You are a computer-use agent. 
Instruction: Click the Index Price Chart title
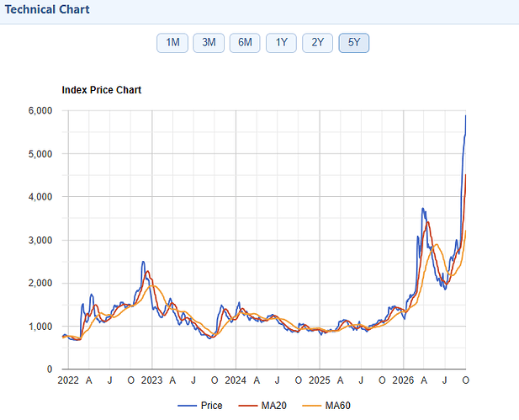(x=101, y=90)
